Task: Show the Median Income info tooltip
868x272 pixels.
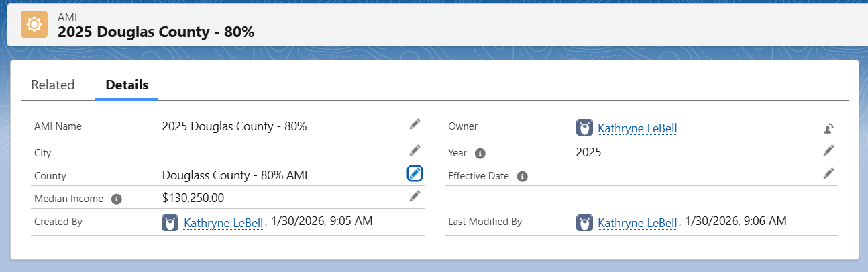Action: [117, 199]
